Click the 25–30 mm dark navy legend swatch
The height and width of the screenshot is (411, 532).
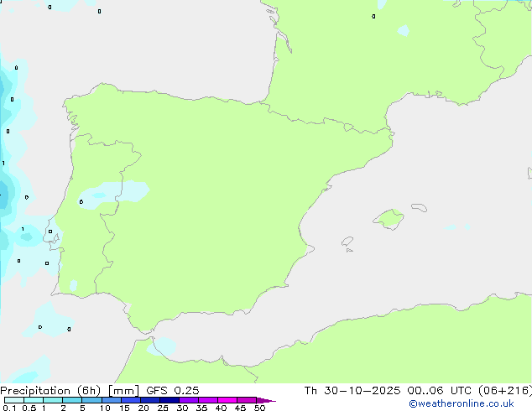pos(170,400)
